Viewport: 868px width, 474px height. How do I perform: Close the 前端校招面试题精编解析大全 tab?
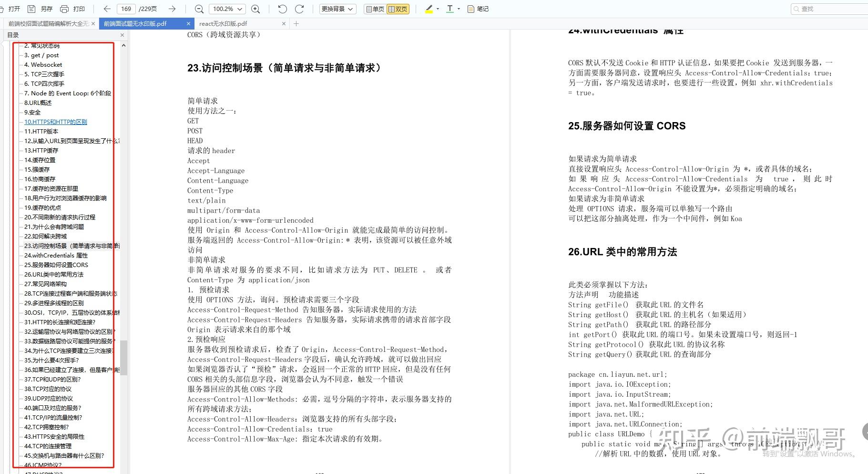(93, 23)
